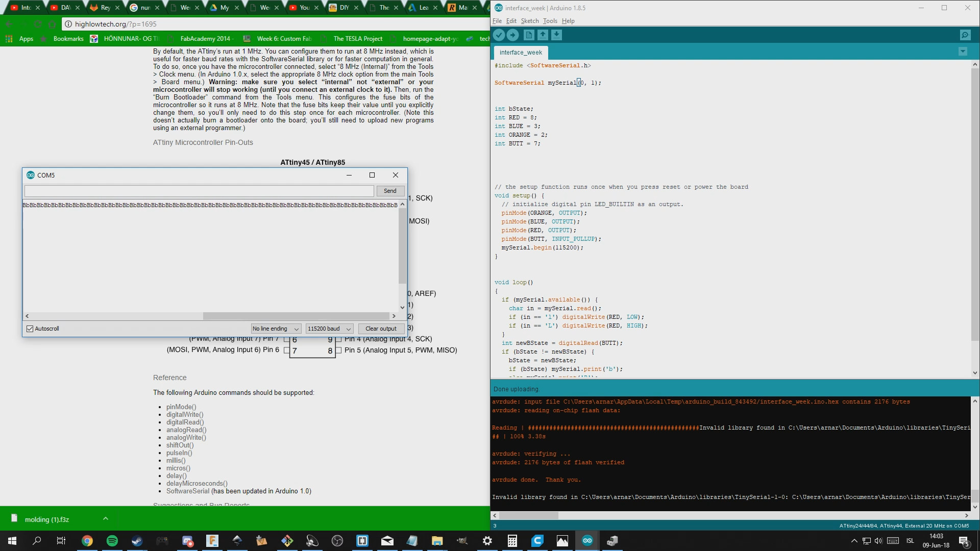Open Spotify from the taskbar
This screenshot has height=551, width=980.
112,541
